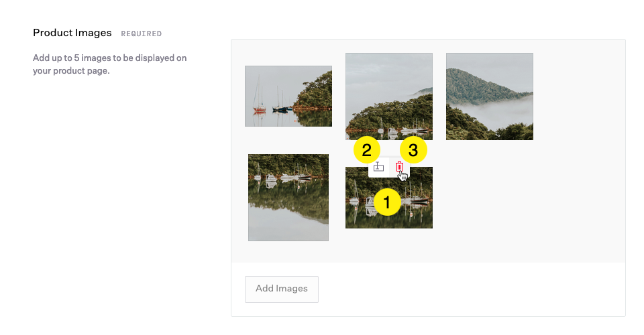
Task: Click the Product Images heading
Action: (72, 33)
